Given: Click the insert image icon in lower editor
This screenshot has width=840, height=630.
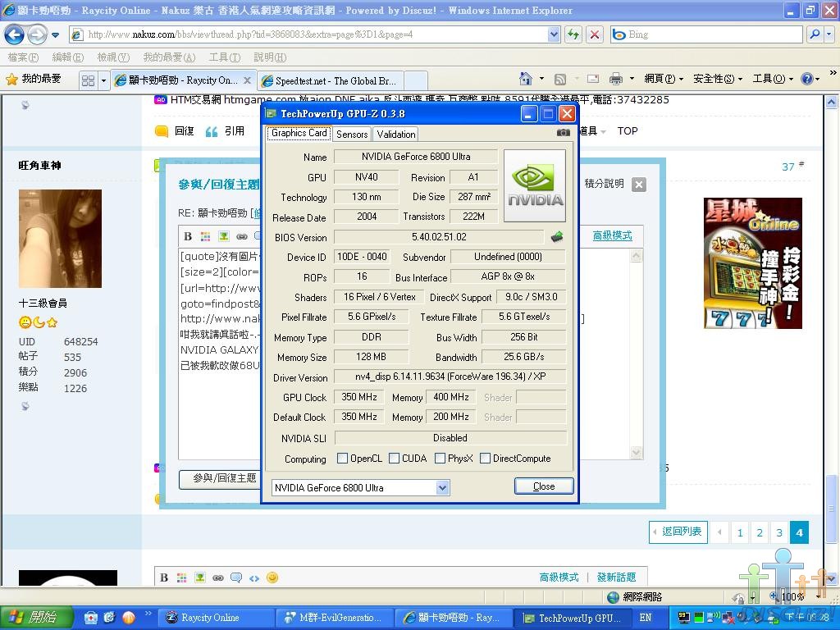Looking at the screenshot, I should pyautogui.click(x=200, y=577).
